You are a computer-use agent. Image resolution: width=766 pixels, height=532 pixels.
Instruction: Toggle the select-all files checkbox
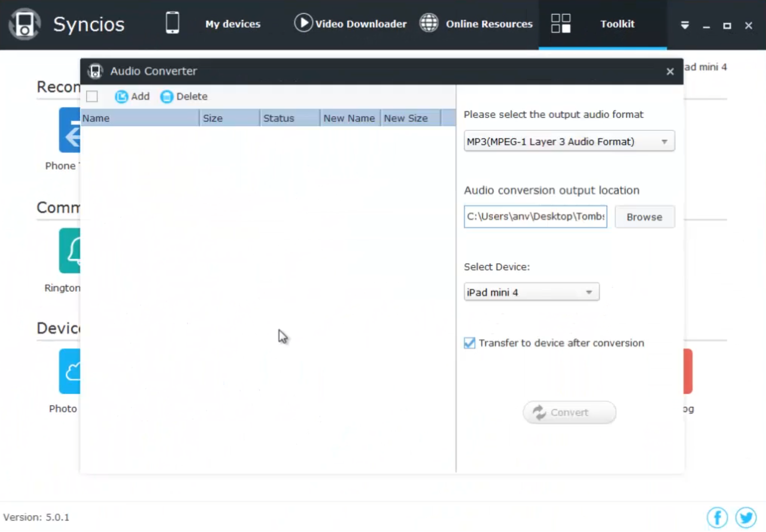coord(92,97)
